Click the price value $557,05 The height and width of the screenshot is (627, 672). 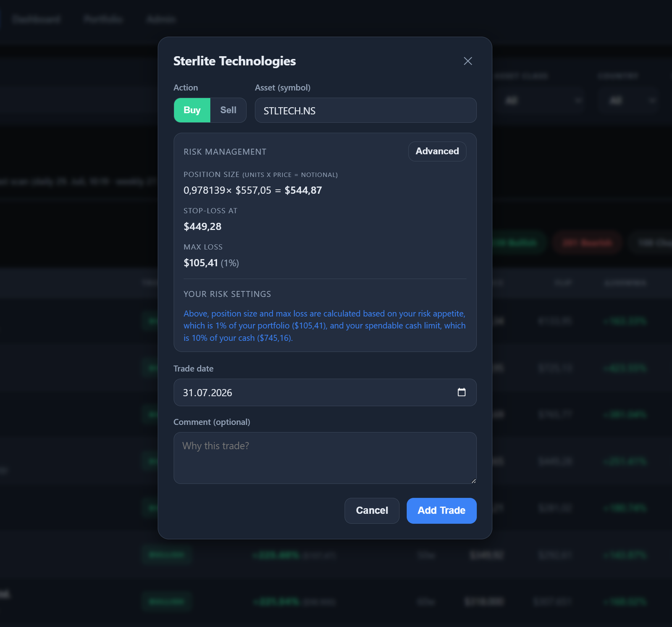tap(253, 190)
